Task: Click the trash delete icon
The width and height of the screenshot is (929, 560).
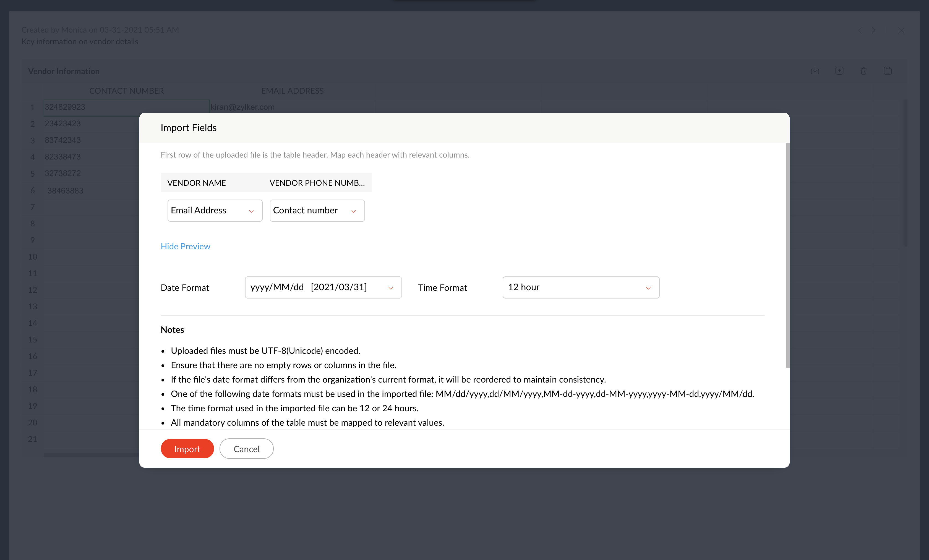Action: [863, 71]
